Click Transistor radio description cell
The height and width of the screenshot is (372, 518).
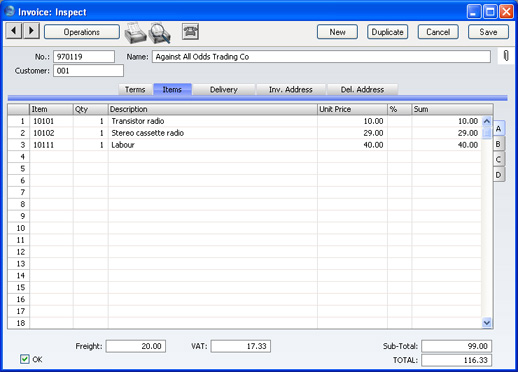pyautogui.click(x=213, y=121)
